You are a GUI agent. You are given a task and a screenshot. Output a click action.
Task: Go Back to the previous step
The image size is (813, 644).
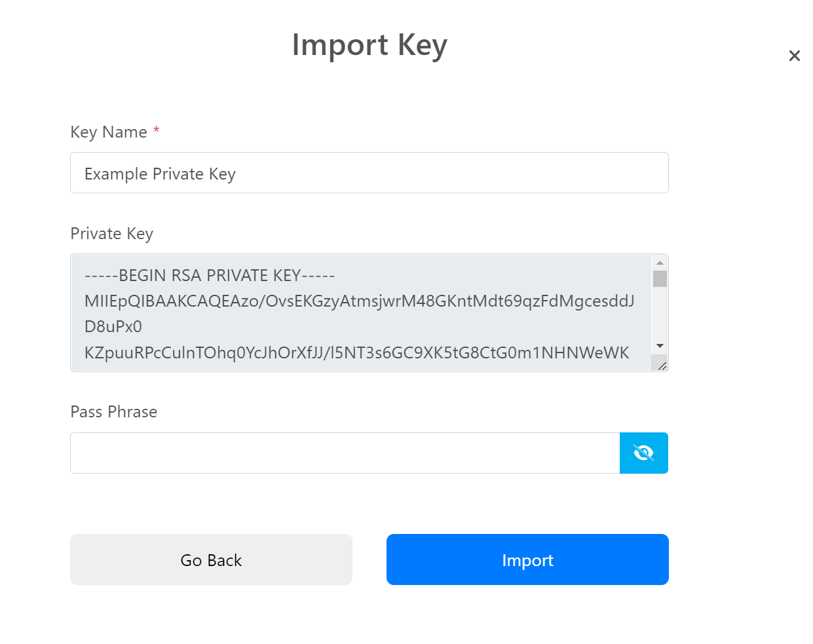[211, 559]
